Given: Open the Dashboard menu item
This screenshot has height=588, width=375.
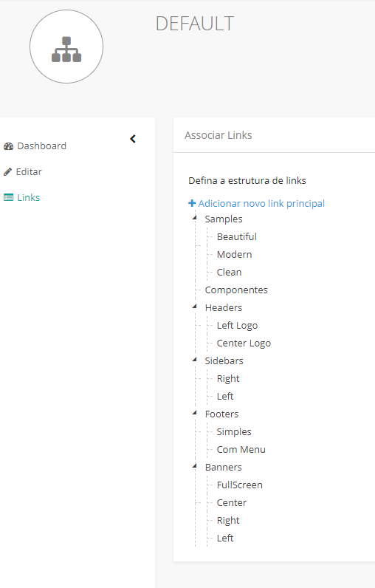Looking at the screenshot, I should [x=41, y=146].
